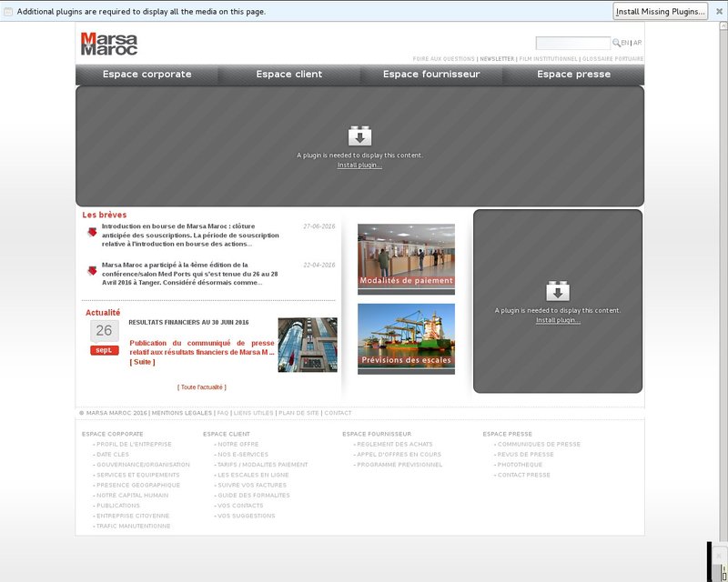Image resolution: width=728 pixels, height=582 pixels.
Task: Open Presence geographique footer link
Action: pyautogui.click(x=138, y=485)
